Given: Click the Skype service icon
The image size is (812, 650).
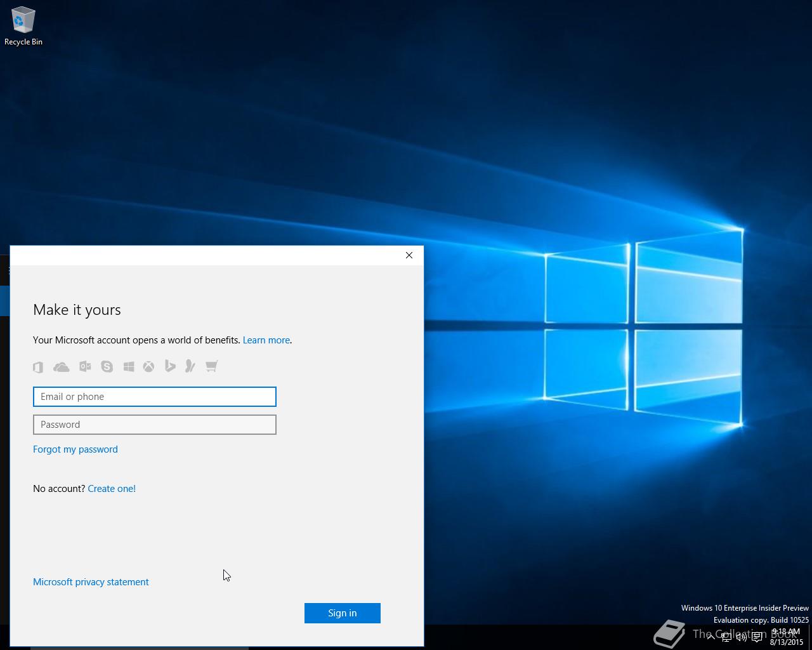Looking at the screenshot, I should 107,366.
